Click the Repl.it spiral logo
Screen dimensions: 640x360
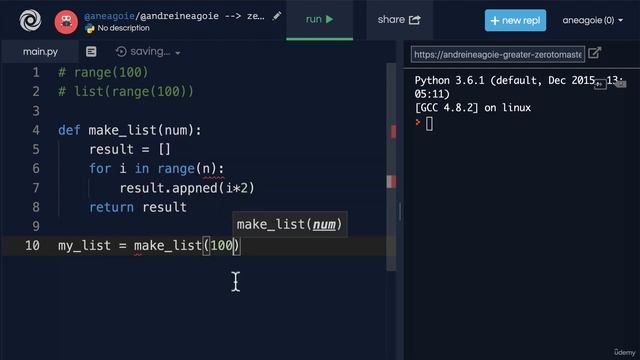[30, 20]
